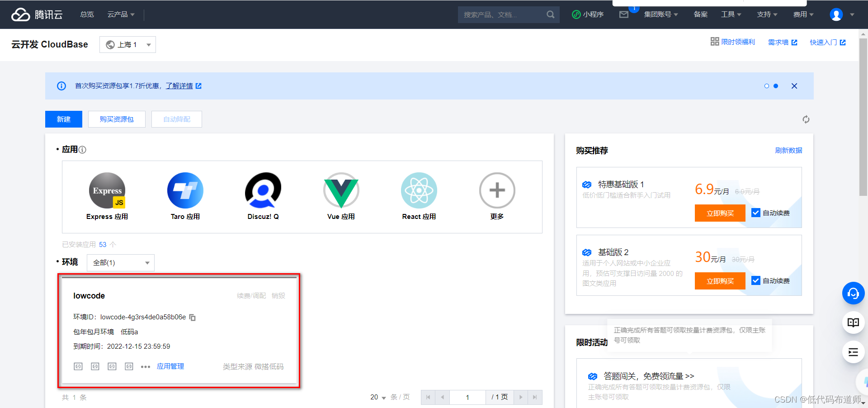Go to first page of environment list
The image size is (868, 408).
click(428, 397)
